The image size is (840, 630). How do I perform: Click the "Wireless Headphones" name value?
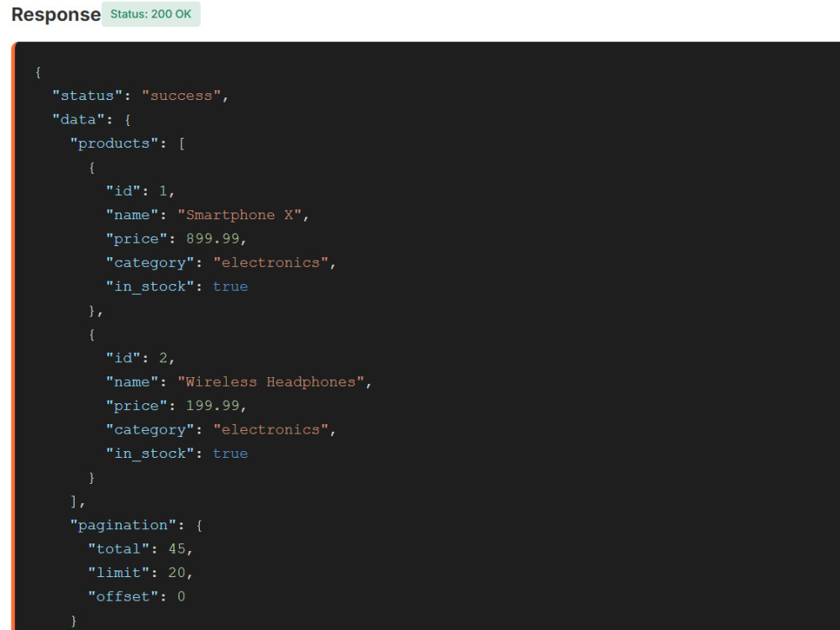click(270, 382)
